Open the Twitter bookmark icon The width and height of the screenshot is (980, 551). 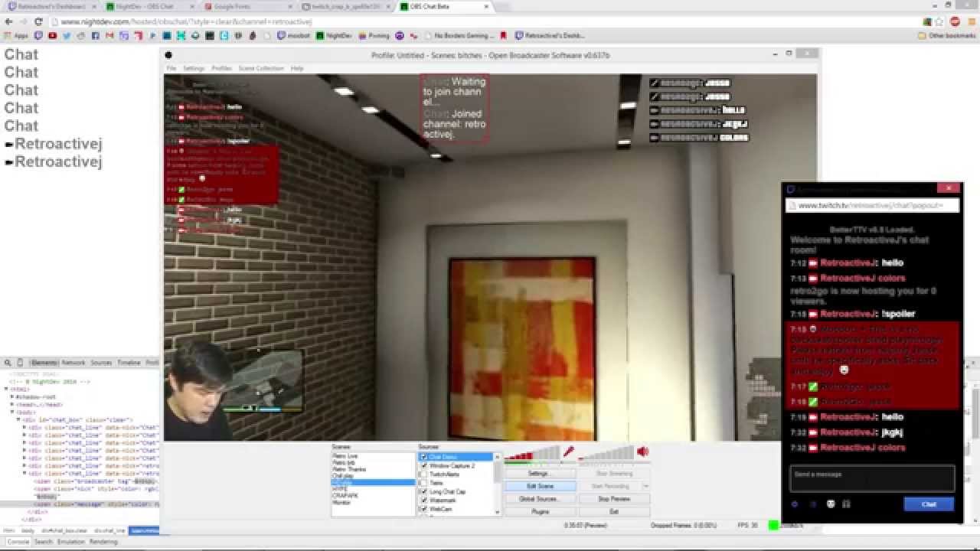[x=67, y=35]
